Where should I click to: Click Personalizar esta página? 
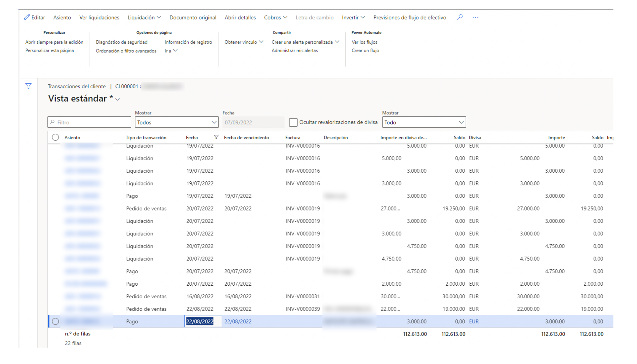pyautogui.click(x=50, y=51)
